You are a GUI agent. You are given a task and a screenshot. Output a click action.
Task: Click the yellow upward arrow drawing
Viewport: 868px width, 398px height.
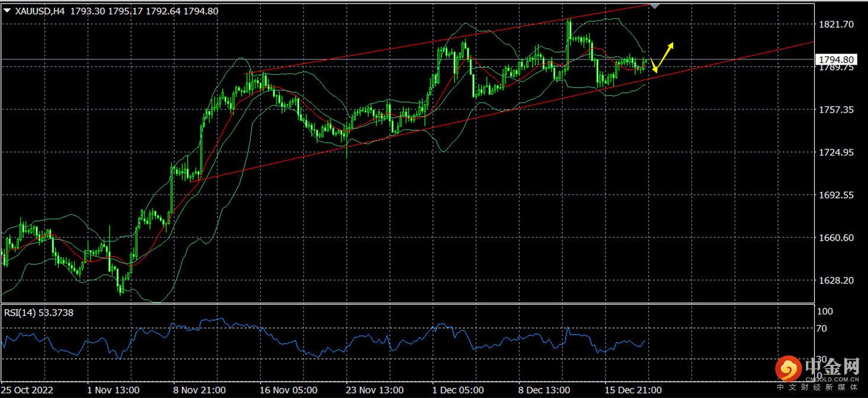tap(666, 53)
